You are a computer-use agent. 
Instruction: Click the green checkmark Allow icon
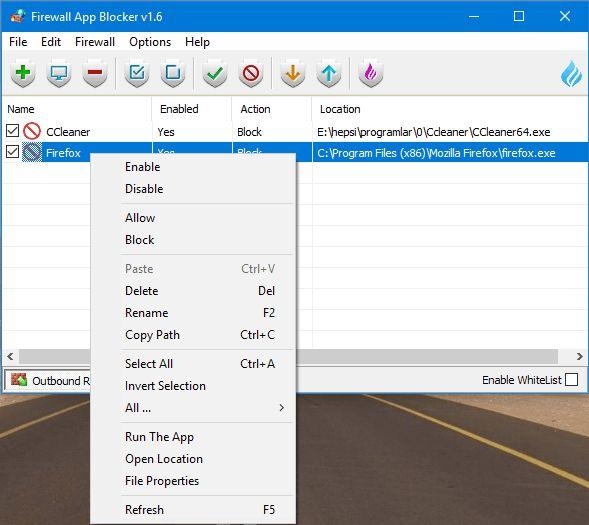(x=215, y=73)
